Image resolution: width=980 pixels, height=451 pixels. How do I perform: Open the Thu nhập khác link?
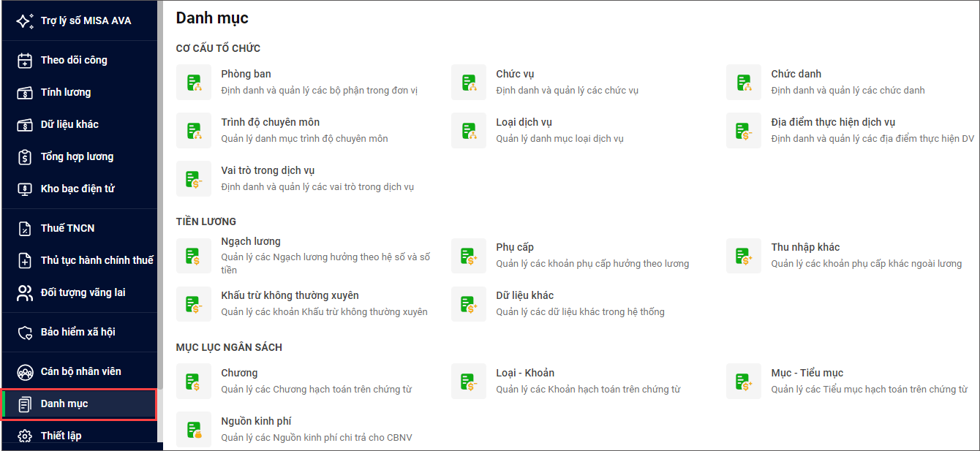[805, 247]
